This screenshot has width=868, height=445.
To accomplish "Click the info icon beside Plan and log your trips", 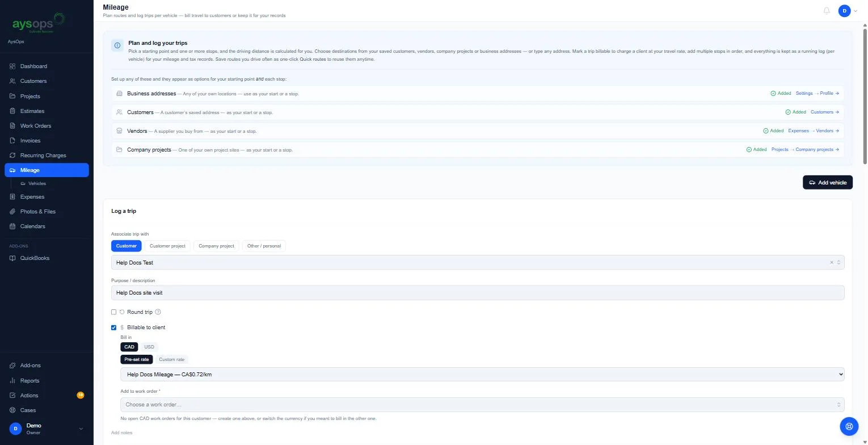I will point(117,45).
